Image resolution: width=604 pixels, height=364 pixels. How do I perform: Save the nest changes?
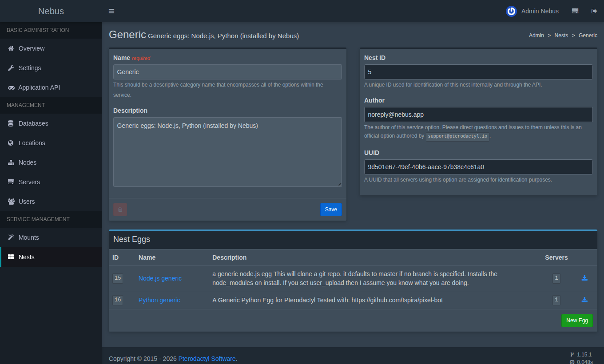[x=331, y=210]
